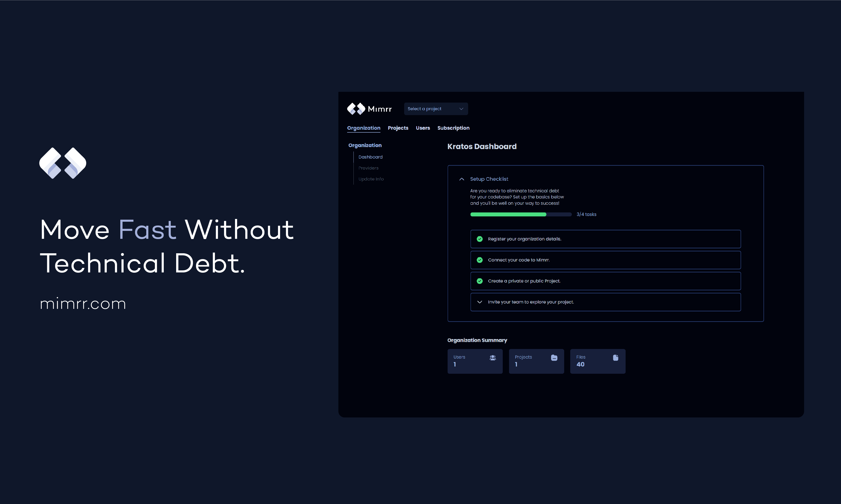The height and width of the screenshot is (504, 841).
Task: Open Update Info in the sidebar
Action: [x=371, y=179]
